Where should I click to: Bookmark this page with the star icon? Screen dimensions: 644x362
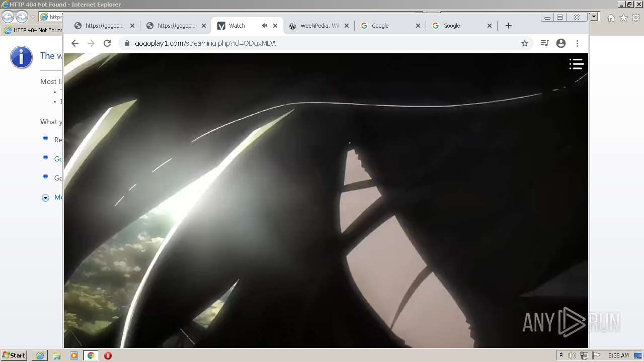525,43
